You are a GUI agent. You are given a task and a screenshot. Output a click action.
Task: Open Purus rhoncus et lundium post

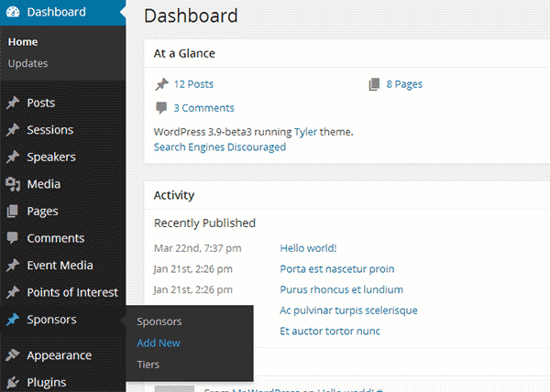click(x=342, y=289)
